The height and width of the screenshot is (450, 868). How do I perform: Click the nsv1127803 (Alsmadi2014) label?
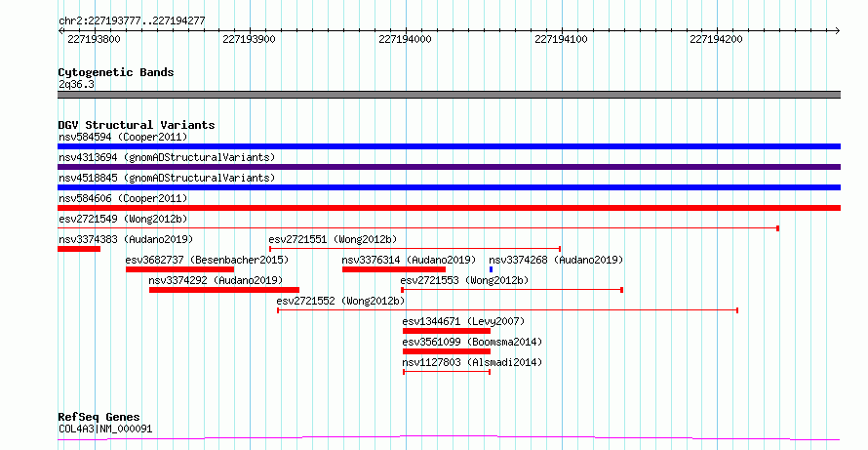coord(472,362)
